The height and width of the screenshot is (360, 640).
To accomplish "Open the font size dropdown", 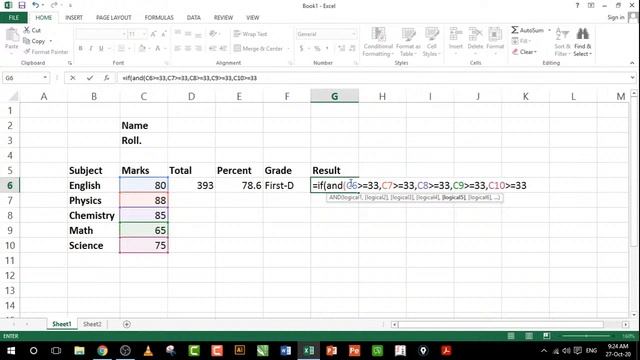I will click(144, 34).
